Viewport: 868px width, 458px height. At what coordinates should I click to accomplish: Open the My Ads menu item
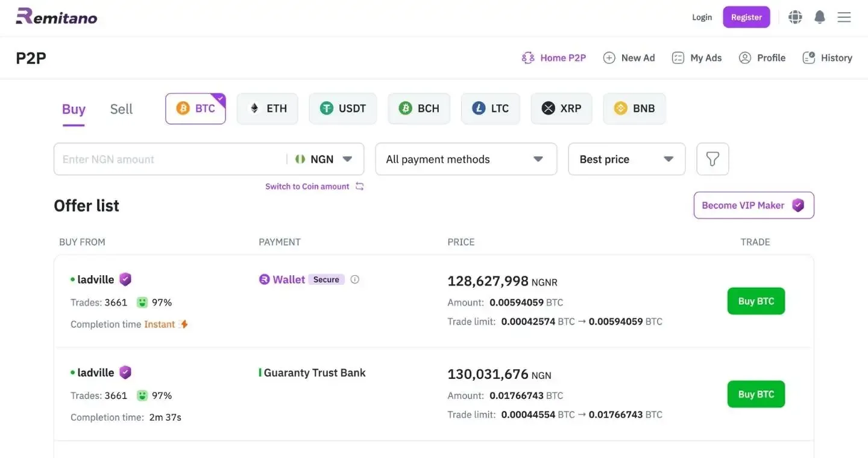click(697, 58)
